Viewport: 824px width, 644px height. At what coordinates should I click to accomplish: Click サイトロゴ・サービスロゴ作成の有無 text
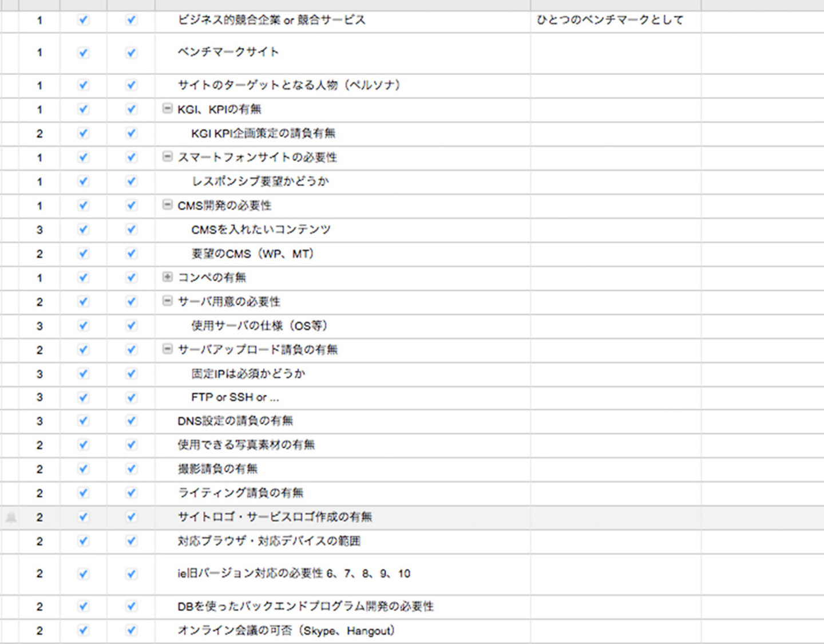[275, 517]
